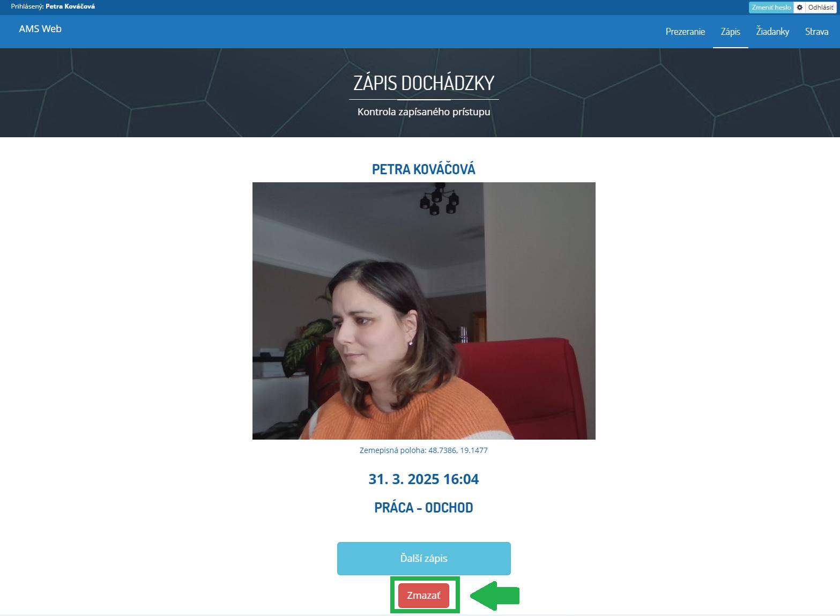Click the webcam photo of Petra
840x616 pixels.
[x=423, y=310]
